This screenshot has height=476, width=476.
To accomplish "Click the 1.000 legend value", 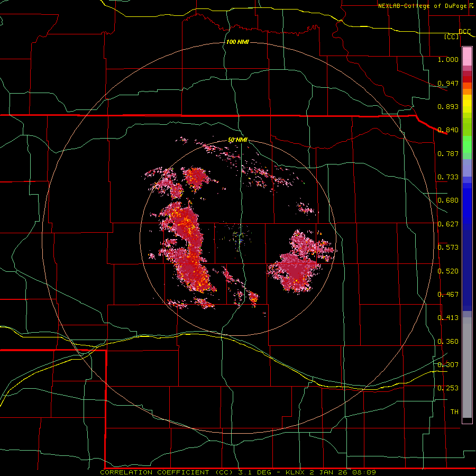I will (448, 59).
